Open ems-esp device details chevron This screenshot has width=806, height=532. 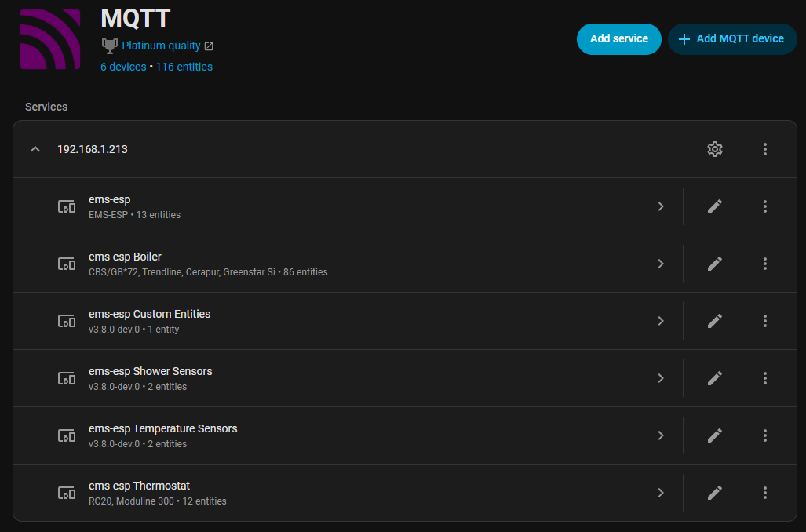coord(661,206)
